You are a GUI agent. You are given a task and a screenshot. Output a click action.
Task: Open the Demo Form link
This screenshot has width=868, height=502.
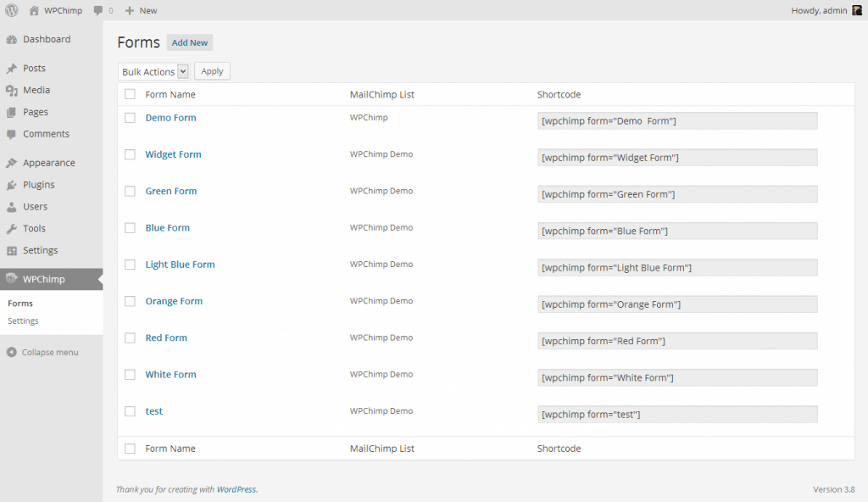click(170, 118)
